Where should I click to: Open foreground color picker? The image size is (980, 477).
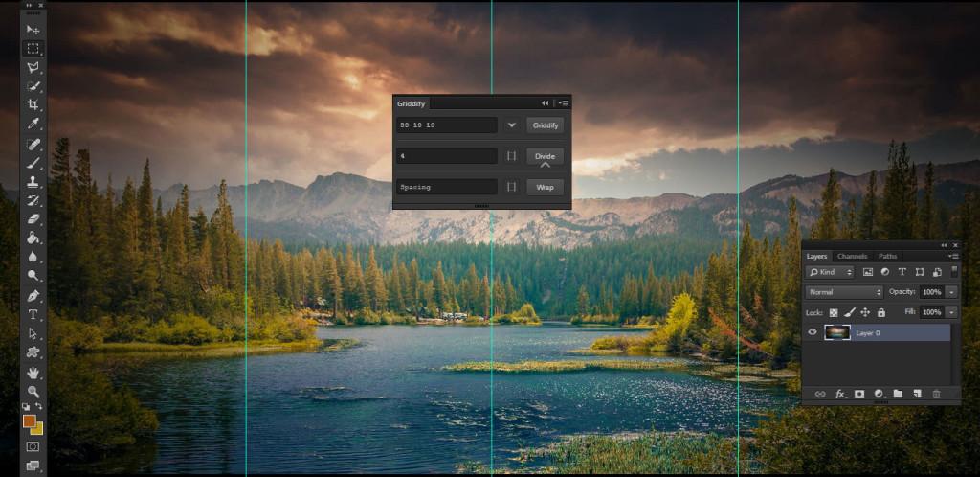[x=29, y=420]
